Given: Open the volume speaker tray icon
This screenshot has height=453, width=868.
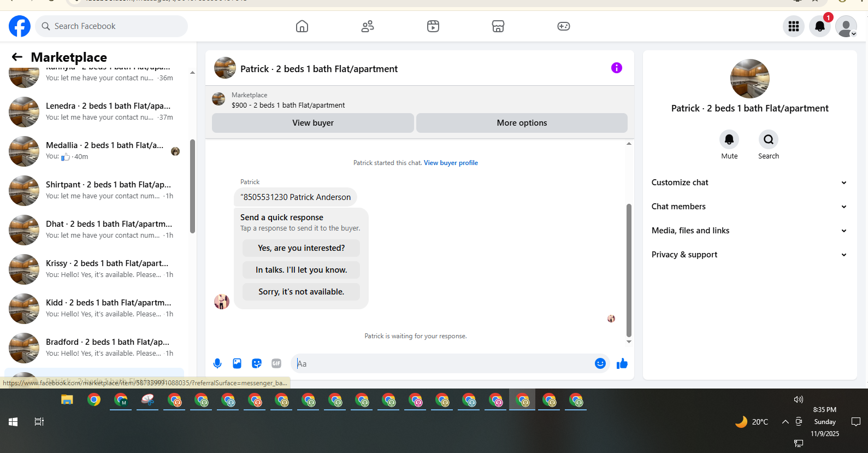Looking at the screenshot, I should coord(799,399).
